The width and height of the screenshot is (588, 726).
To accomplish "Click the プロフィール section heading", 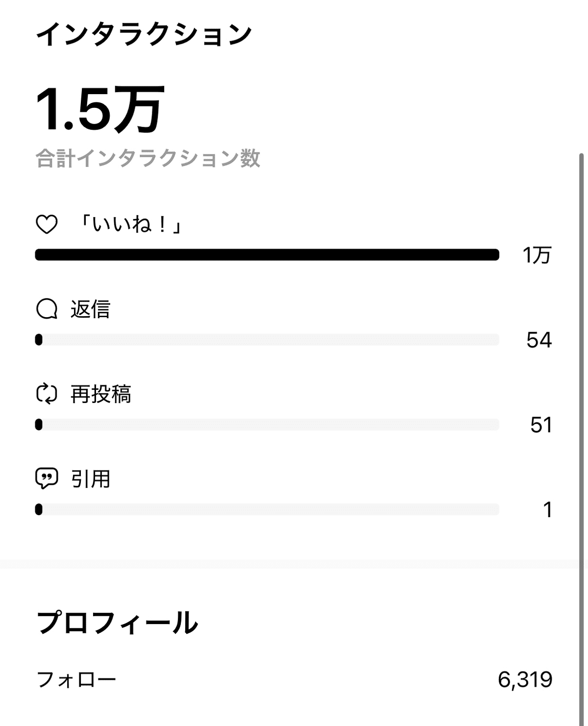I will [x=118, y=623].
